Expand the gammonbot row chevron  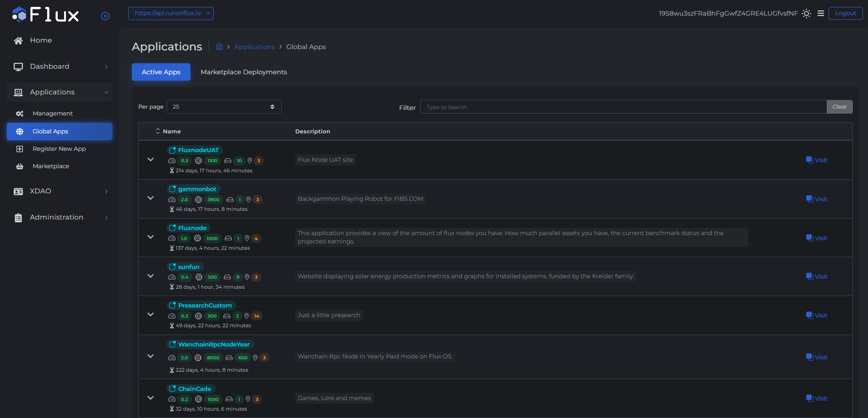[151, 198]
